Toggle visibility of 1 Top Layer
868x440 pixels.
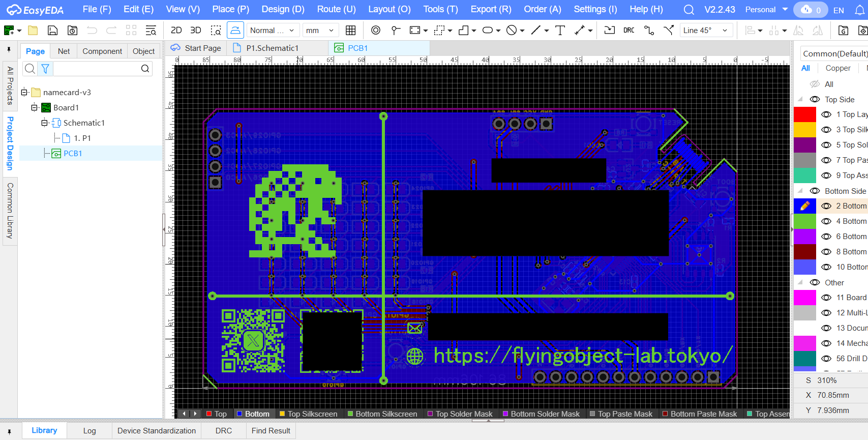tap(826, 114)
